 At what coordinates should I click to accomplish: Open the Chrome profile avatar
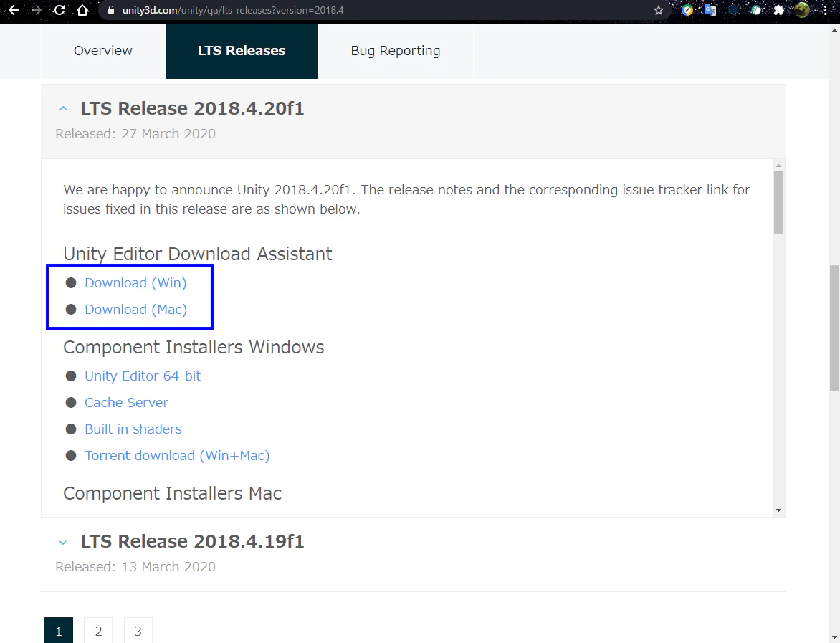point(802,9)
